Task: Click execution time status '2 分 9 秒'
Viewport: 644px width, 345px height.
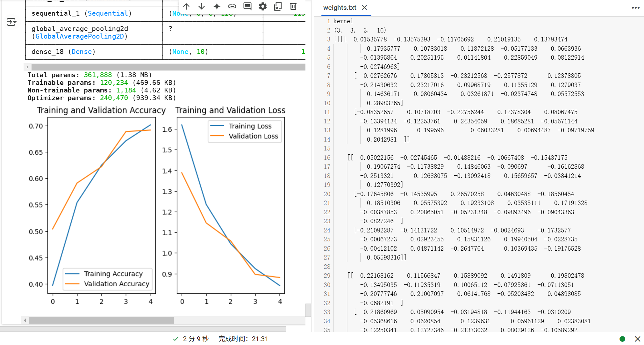Action: point(196,339)
